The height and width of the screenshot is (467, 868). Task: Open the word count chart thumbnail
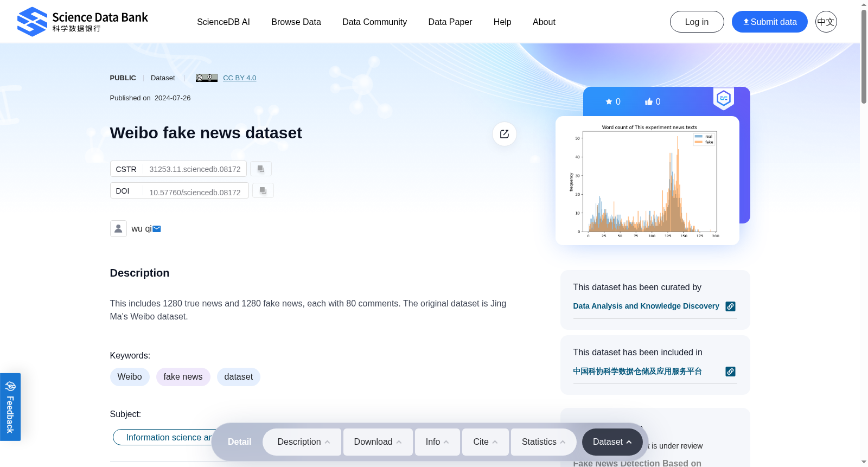(647, 181)
